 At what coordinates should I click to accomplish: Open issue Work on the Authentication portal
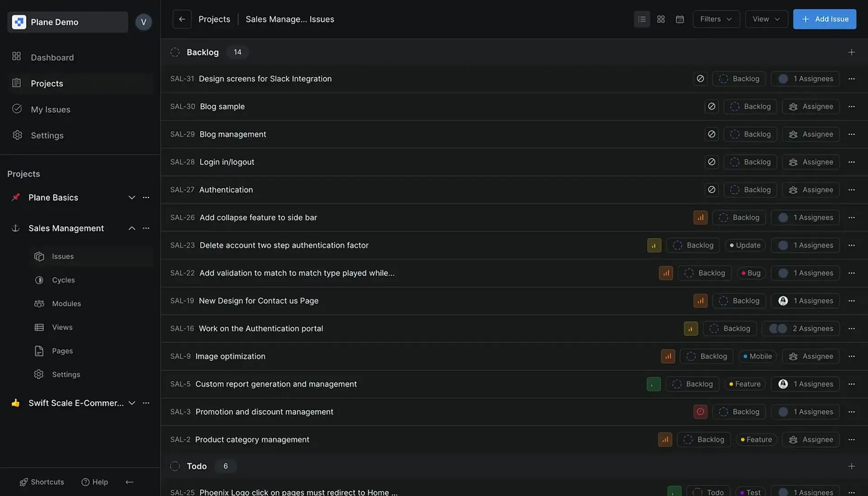[261, 328]
